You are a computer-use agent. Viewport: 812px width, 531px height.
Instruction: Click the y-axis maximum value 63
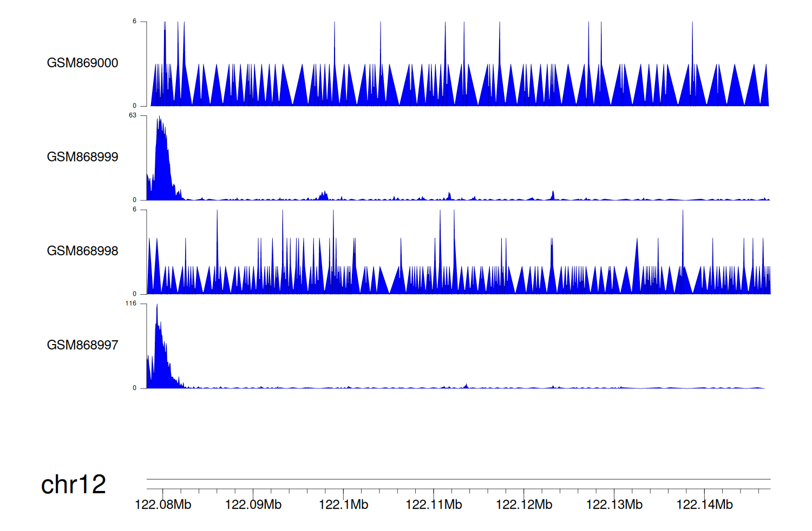(x=133, y=115)
